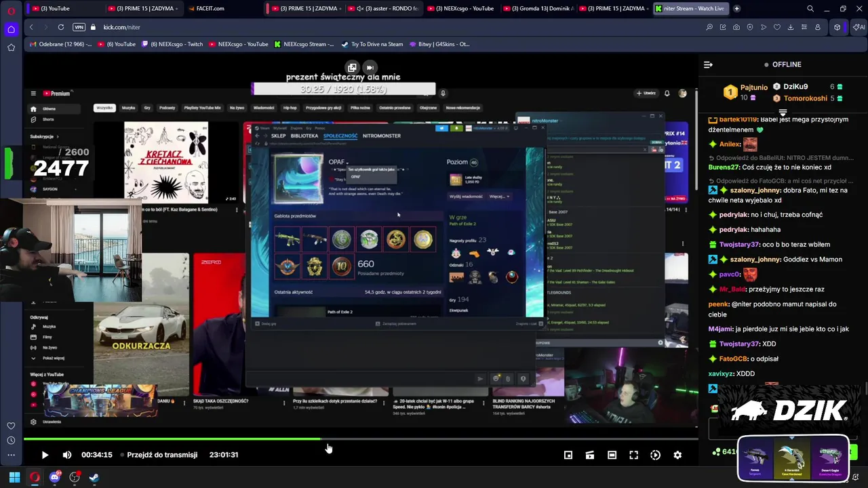The image size is (868, 488).
Task: Toggle theater mode in Kick player
Action: point(612,455)
